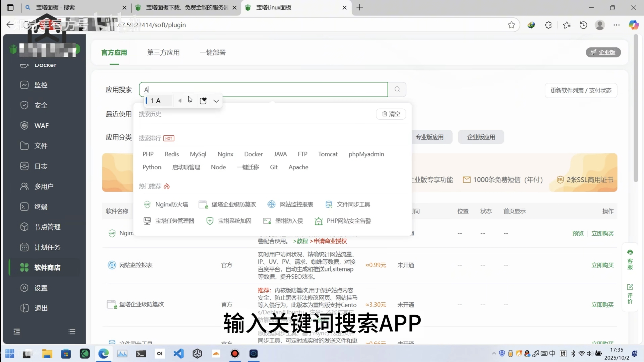Screen dimensions: 644x362
Task: Collapse sidebar with bottom-left toggle icon
Action: (17, 331)
